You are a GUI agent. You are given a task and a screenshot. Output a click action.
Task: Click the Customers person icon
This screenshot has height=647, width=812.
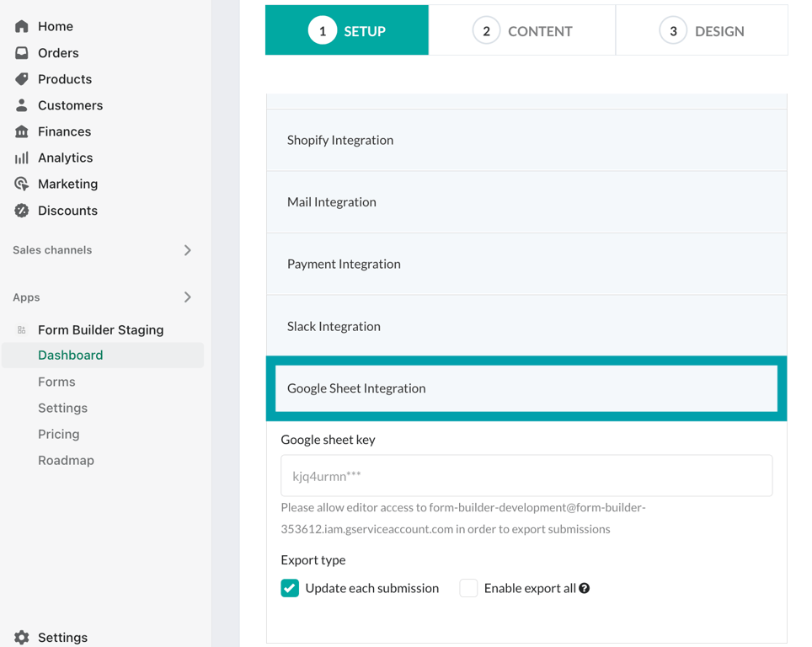[22, 105]
